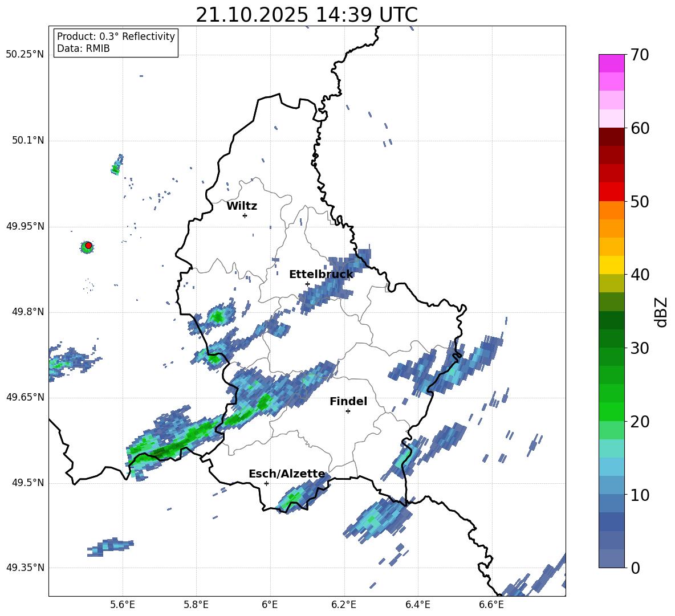This screenshot has height=616, width=675.
Task: Click the "Data: RMIB" text
Action: click(83, 48)
